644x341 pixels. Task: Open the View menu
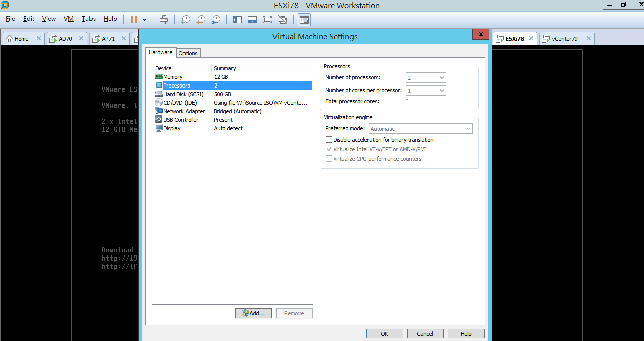tap(49, 19)
